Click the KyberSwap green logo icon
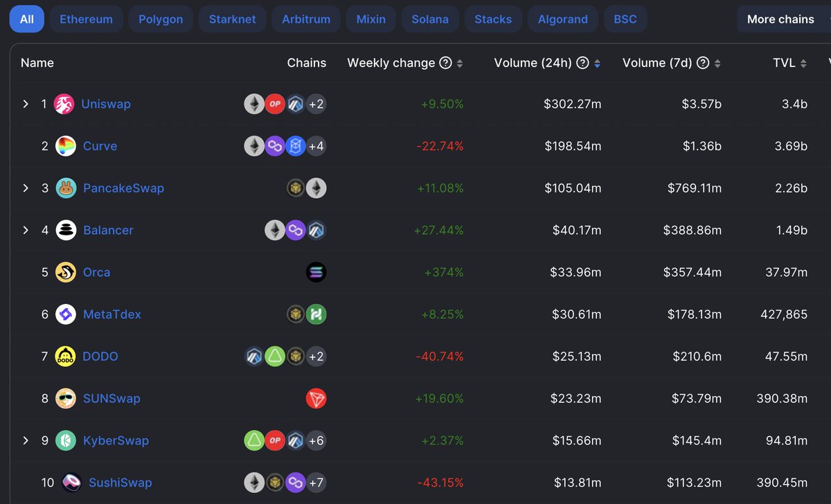831x504 pixels. click(x=66, y=440)
